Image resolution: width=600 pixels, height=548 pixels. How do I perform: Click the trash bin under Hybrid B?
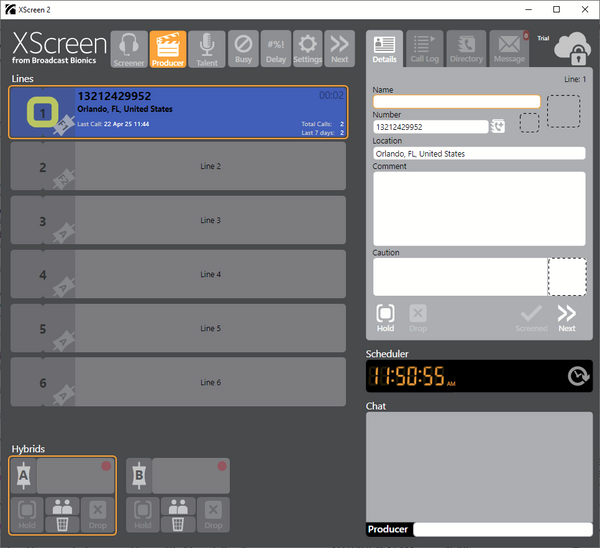coord(178,524)
